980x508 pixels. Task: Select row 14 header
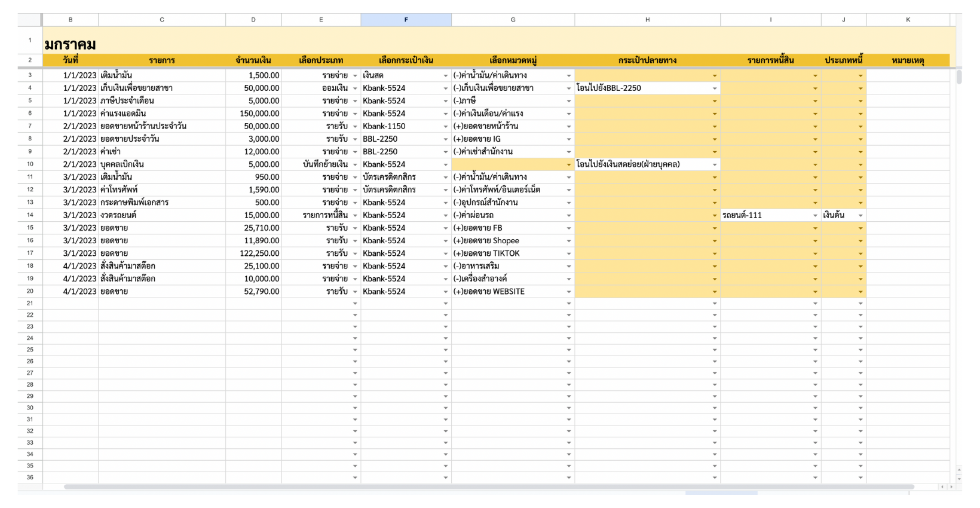coord(30,215)
